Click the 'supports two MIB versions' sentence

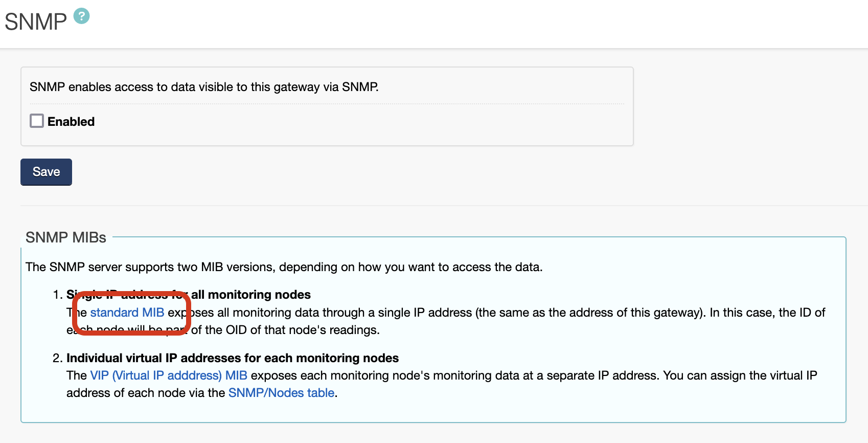[x=284, y=267]
